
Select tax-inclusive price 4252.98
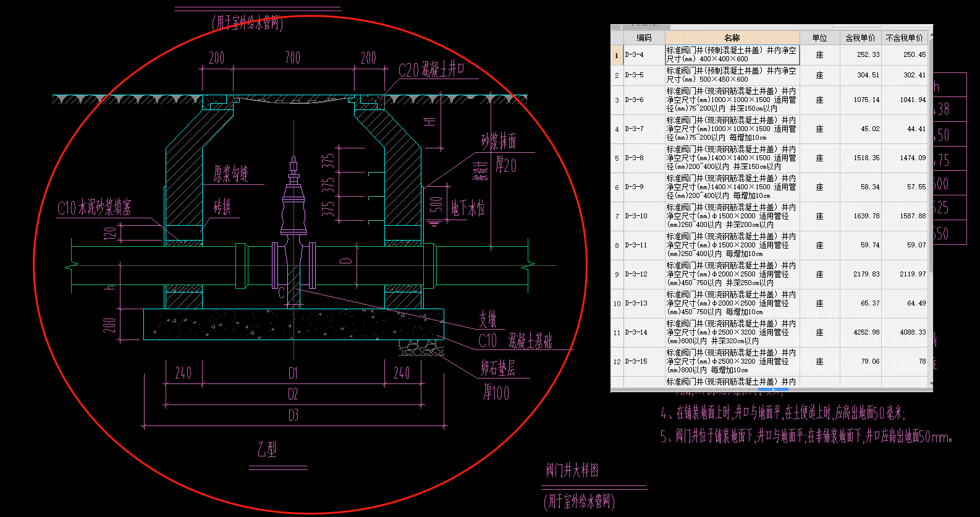pos(860,333)
